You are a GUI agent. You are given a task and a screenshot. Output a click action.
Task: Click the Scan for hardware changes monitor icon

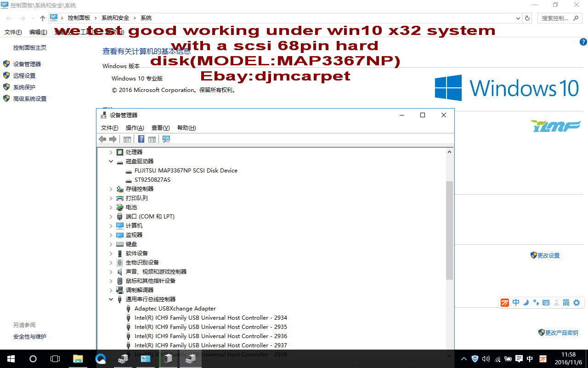pos(166,139)
